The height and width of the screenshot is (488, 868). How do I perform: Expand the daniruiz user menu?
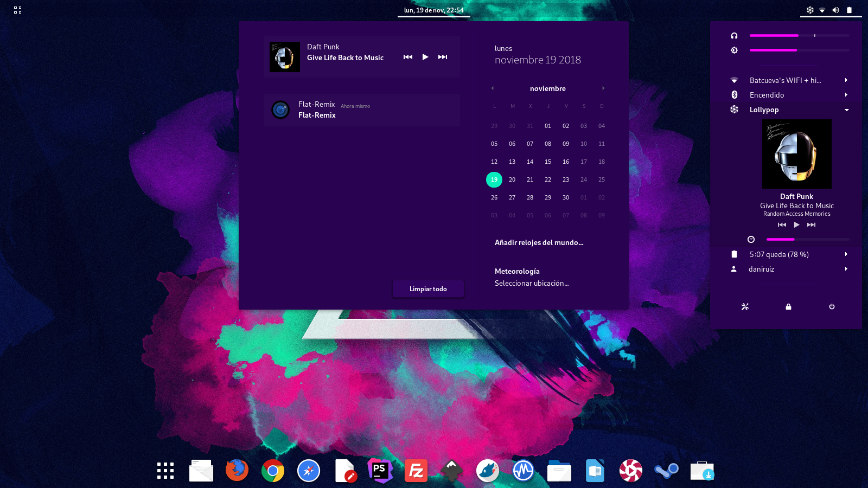tap(846, 269)
